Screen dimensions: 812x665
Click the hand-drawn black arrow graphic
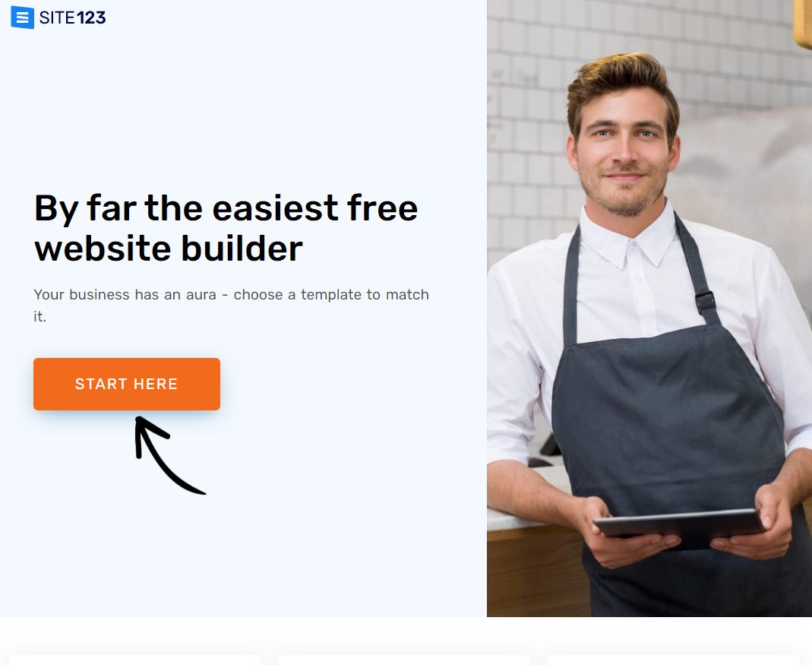tap(170, 455)
